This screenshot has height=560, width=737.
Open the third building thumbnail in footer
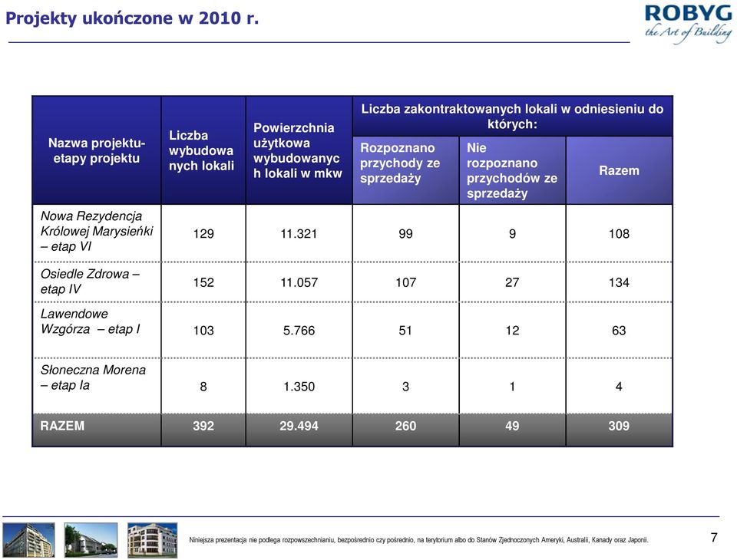click(x=152, y=540)
